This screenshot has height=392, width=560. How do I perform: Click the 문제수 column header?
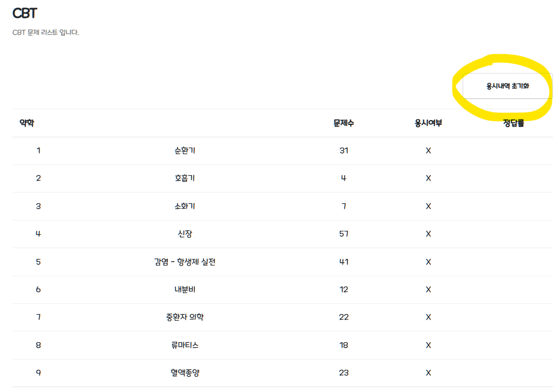point(344,123)
